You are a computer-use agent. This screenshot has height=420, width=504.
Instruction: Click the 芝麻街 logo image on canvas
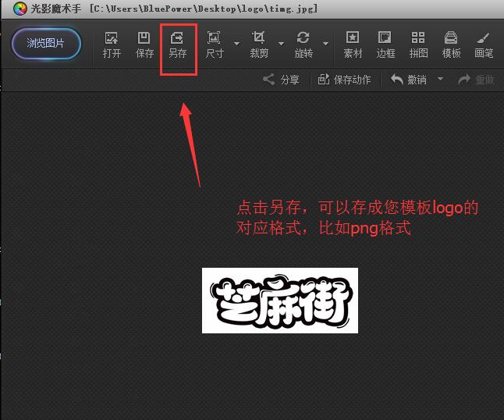point(280,301)
